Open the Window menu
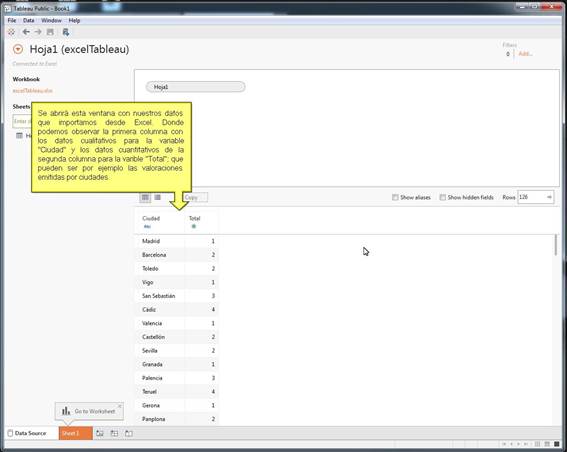 click(51, 21)
